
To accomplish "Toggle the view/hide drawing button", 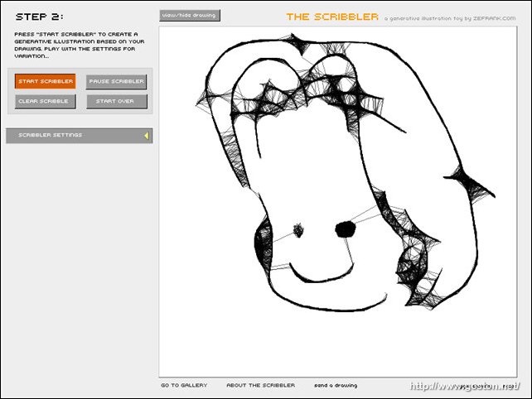I will (x=190, y=16).
